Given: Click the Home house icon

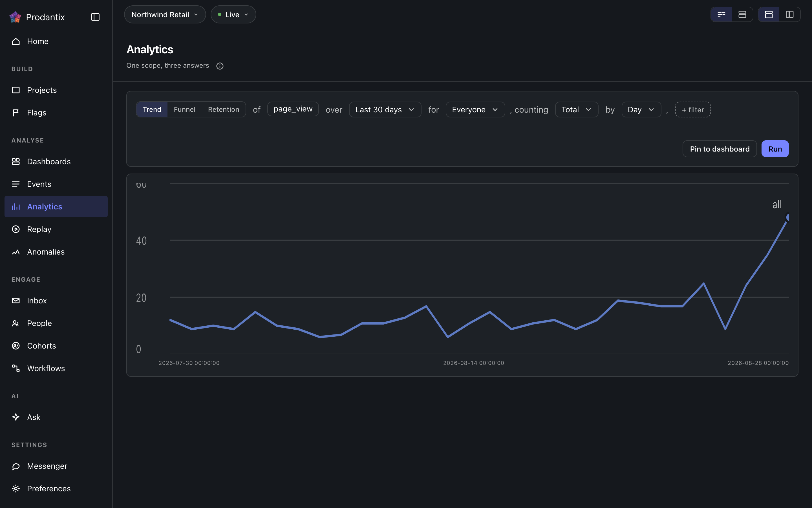Looking at the screenshot, I should (16, 41).
